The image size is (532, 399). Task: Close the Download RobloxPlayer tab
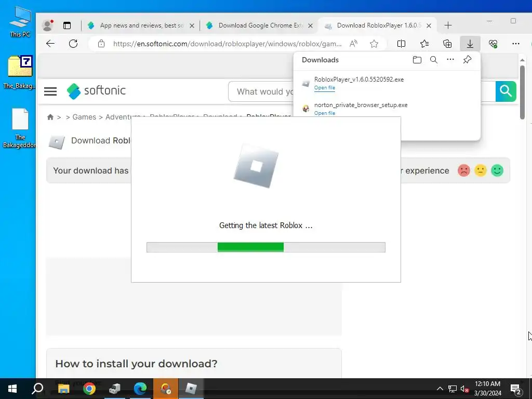pos(429,25)
